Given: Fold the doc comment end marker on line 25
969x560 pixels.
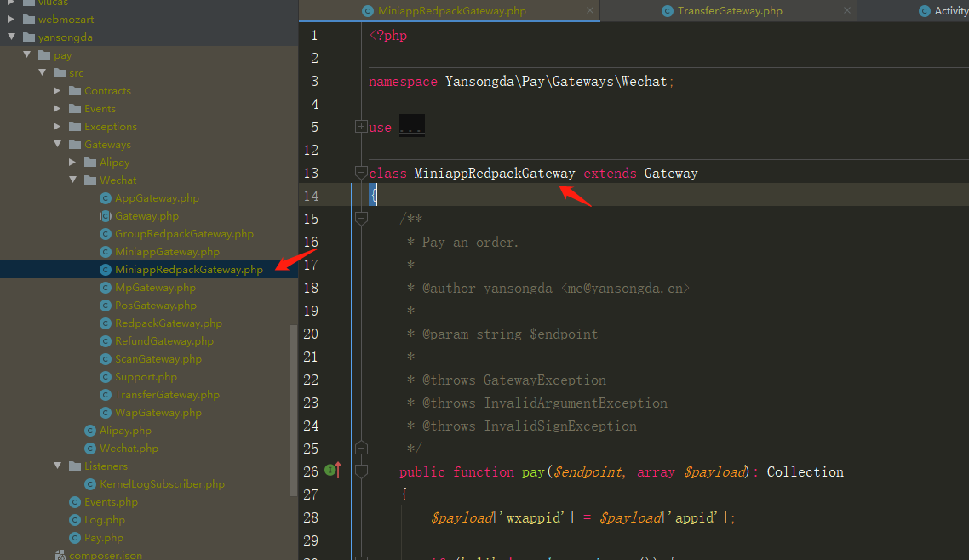Looking at the screenshot, I should click(361, 448).
